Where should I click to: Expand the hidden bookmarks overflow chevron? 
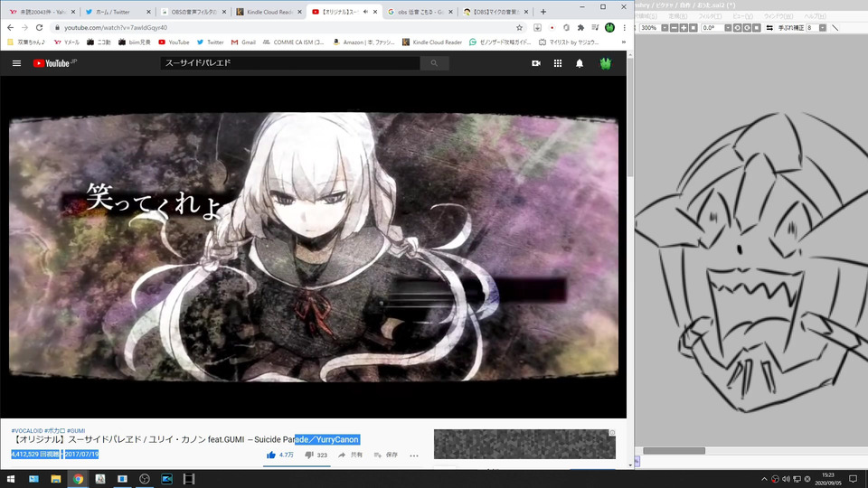623,42
